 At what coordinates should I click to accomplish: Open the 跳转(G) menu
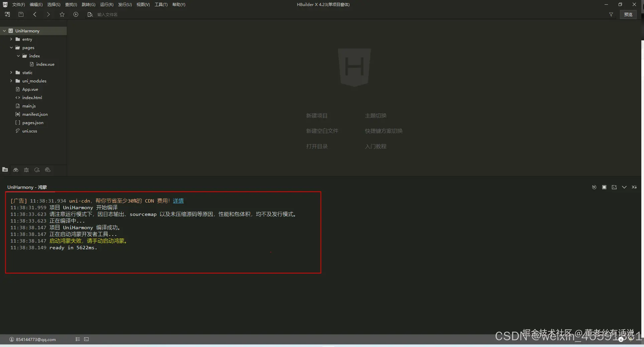pos(89,4)
